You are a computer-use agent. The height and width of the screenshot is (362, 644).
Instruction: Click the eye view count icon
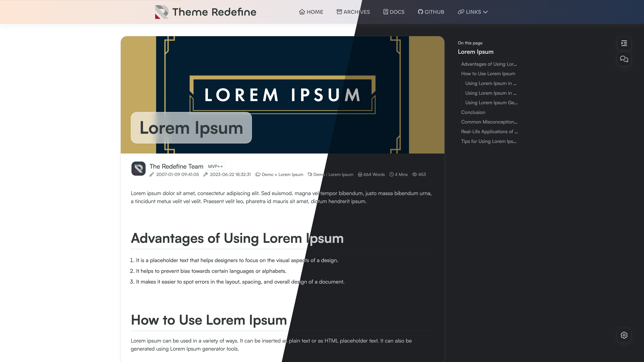(x=415, y=174)
